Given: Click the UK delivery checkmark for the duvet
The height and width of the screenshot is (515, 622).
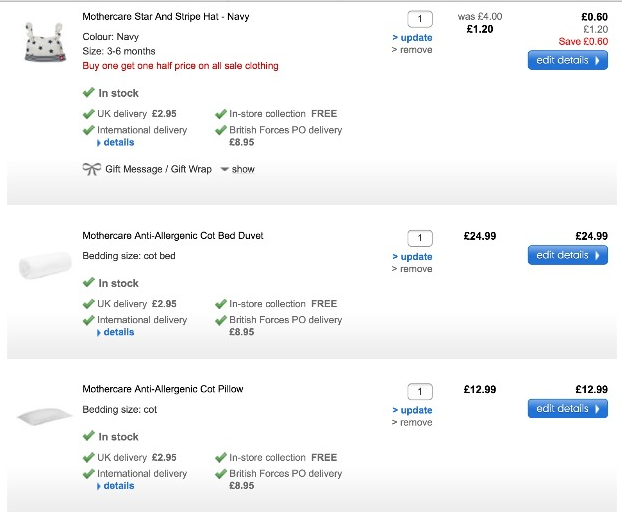Looking at the screenshot, I should [89, 304].
